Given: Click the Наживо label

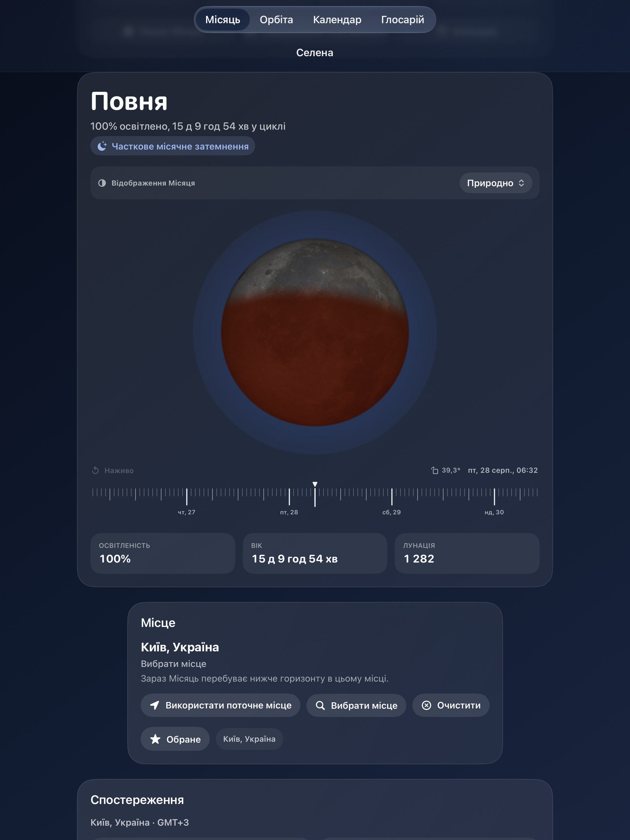Looking at the screenshot, I should pos(119,470).
